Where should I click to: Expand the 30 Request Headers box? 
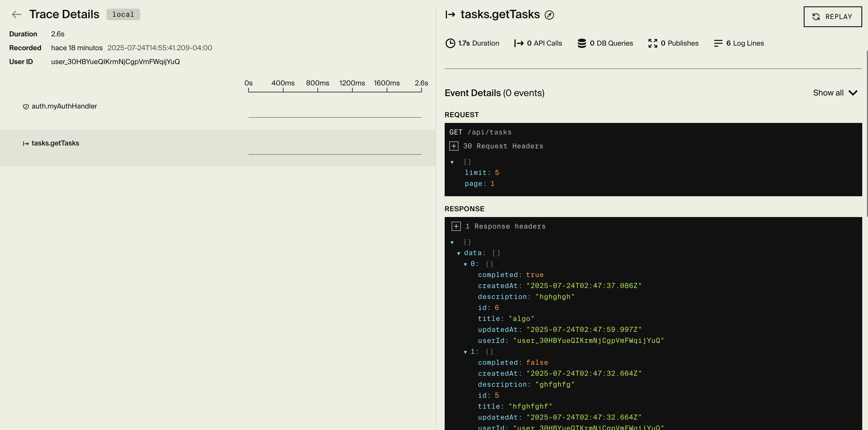pyautogui.click(x=454, y=146)
